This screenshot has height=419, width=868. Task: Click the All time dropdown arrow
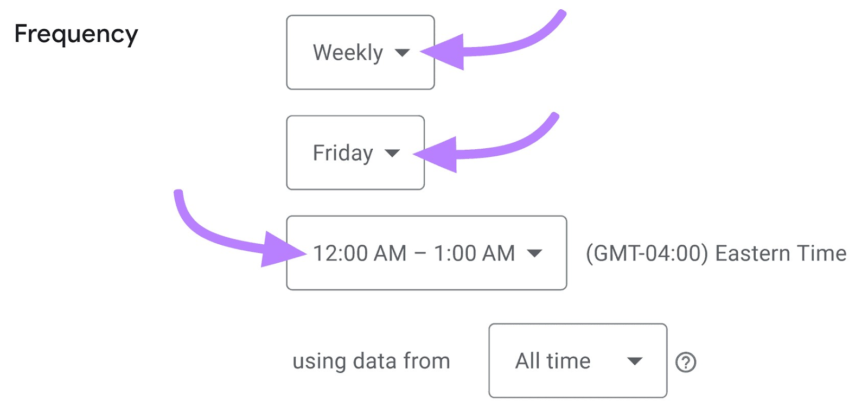pyautogui.click(x=635, y=360)
